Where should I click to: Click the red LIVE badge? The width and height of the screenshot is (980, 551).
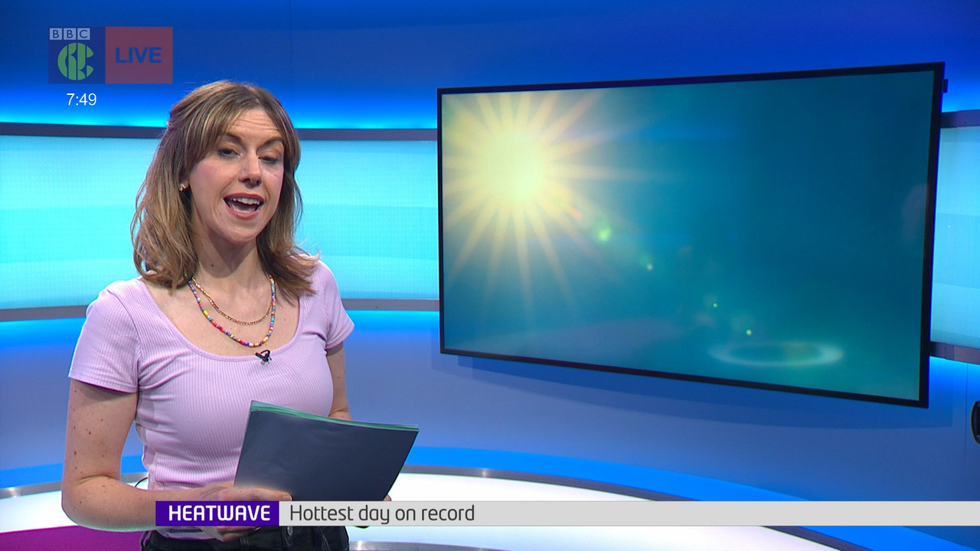click(x=139, y=55)
